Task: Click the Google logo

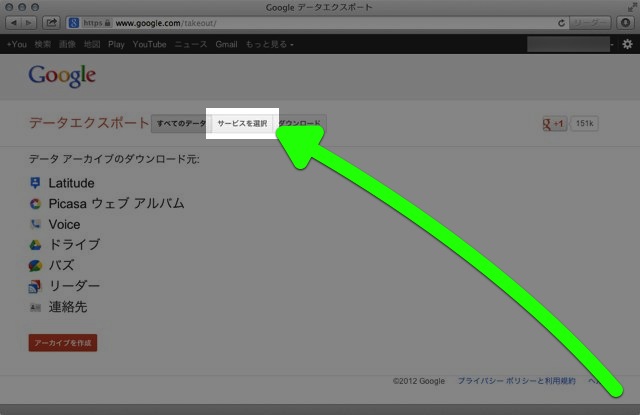Action: click(62, 76)
